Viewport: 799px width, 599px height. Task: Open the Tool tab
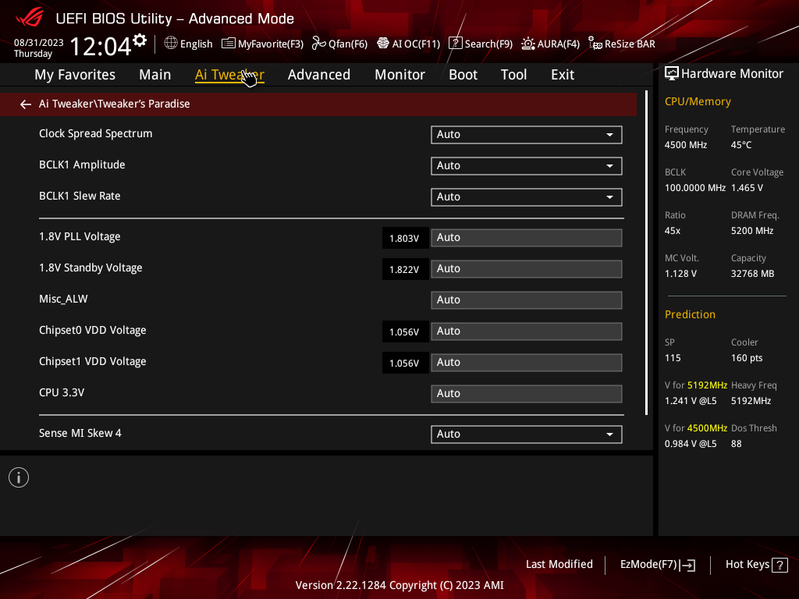click(x=514, y=75)
